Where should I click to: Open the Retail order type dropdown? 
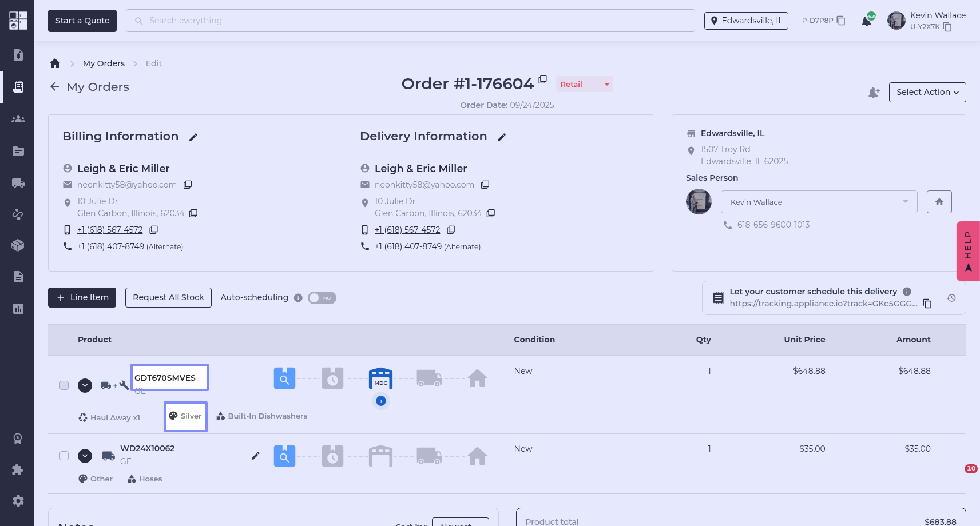coord(584,84)
